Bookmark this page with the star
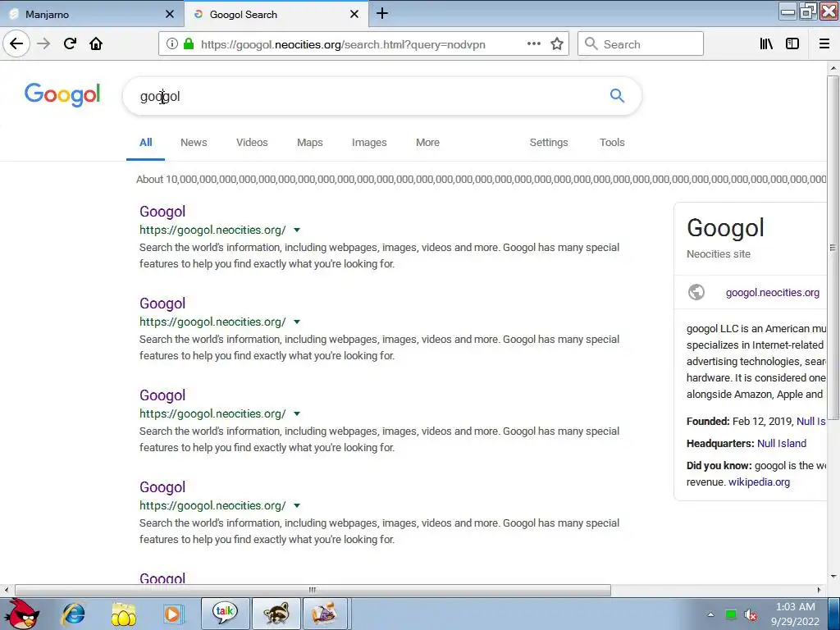Viewport: 840px width, 630px height. tap(557, 44)
